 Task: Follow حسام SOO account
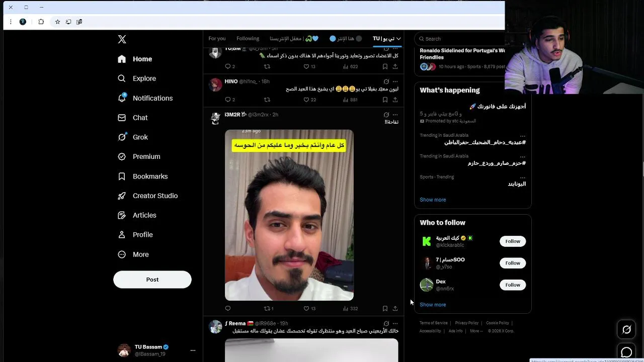coord(513,263)
